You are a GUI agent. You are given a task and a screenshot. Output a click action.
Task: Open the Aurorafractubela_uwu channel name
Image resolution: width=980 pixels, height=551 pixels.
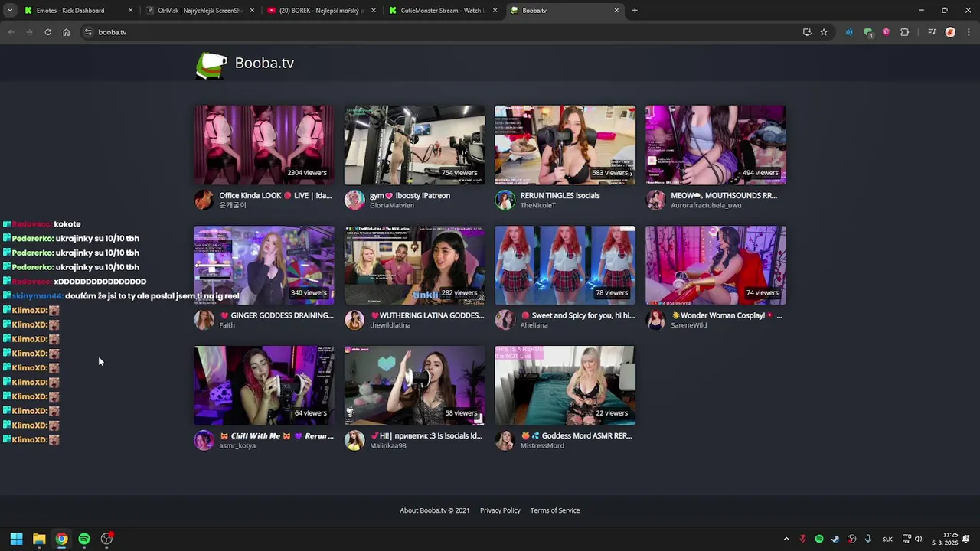pos(706,205)
